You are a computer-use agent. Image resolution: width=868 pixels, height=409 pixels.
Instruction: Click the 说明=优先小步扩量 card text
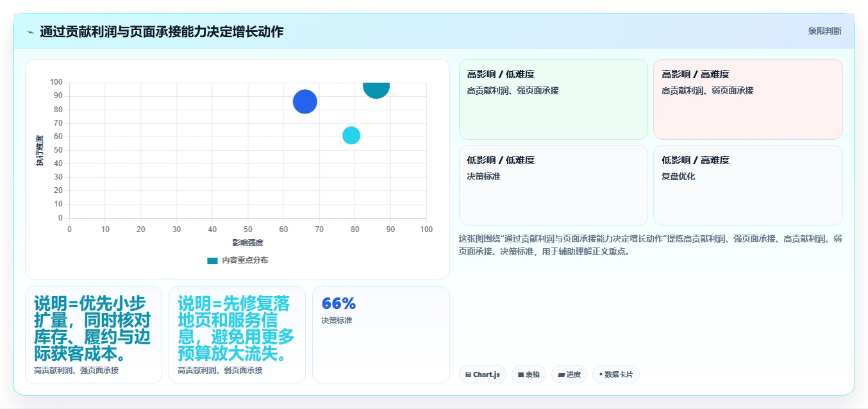click(x=92, y=329)
